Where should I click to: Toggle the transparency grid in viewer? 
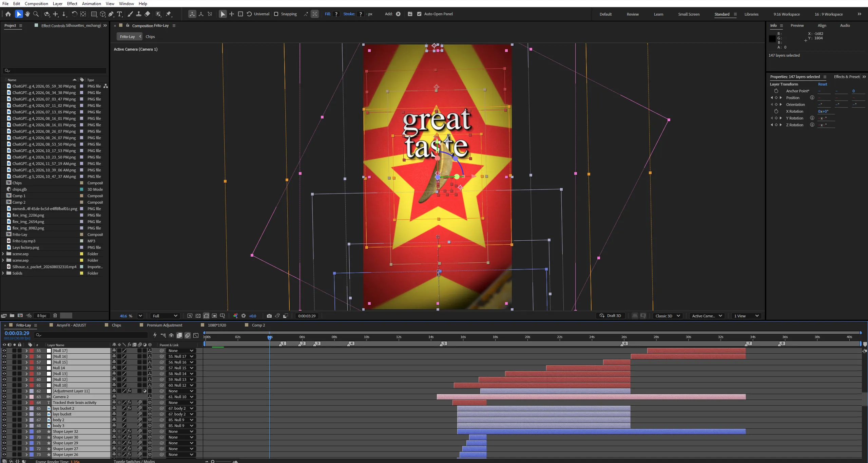tap(198, 316)
